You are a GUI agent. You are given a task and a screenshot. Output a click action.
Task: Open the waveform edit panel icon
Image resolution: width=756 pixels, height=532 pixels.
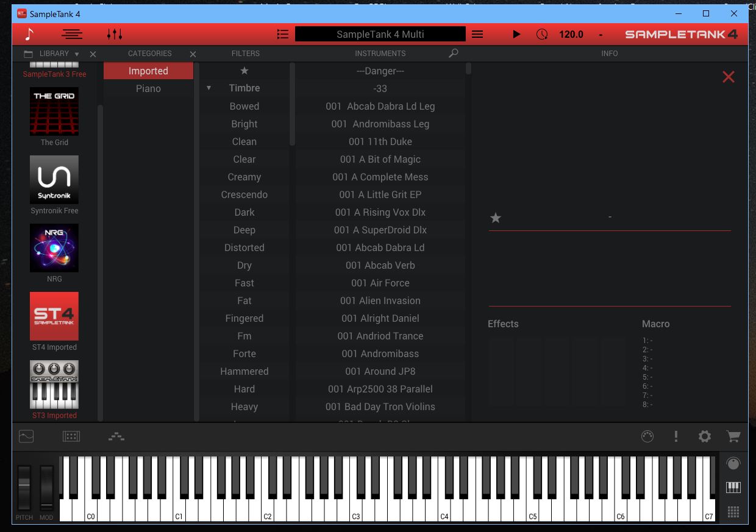26,436
